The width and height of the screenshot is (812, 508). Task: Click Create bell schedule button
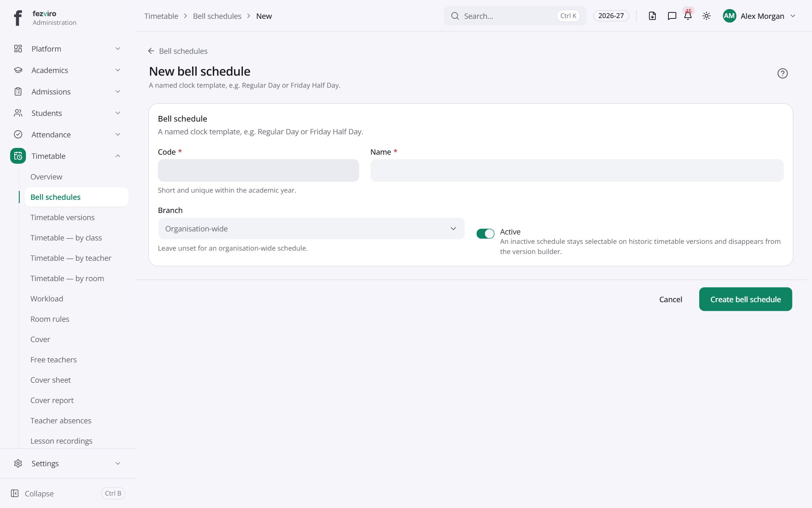(745, 299)
